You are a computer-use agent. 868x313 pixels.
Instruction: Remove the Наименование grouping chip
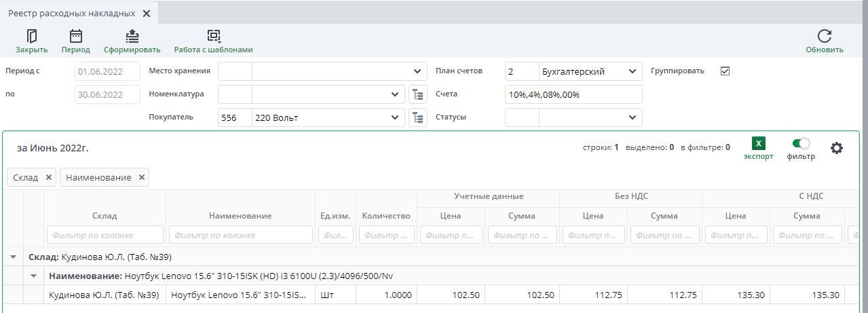pos(141,177)
